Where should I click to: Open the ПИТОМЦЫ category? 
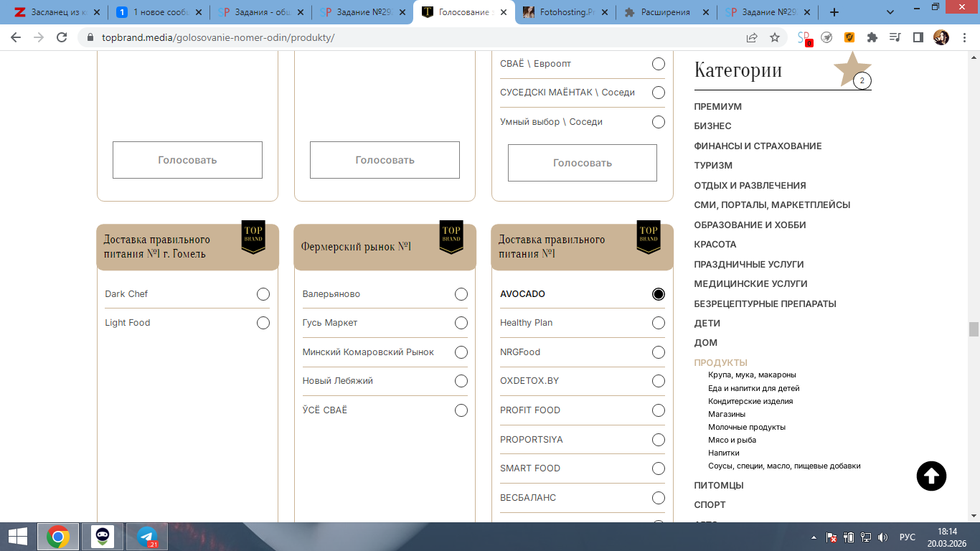719,486
